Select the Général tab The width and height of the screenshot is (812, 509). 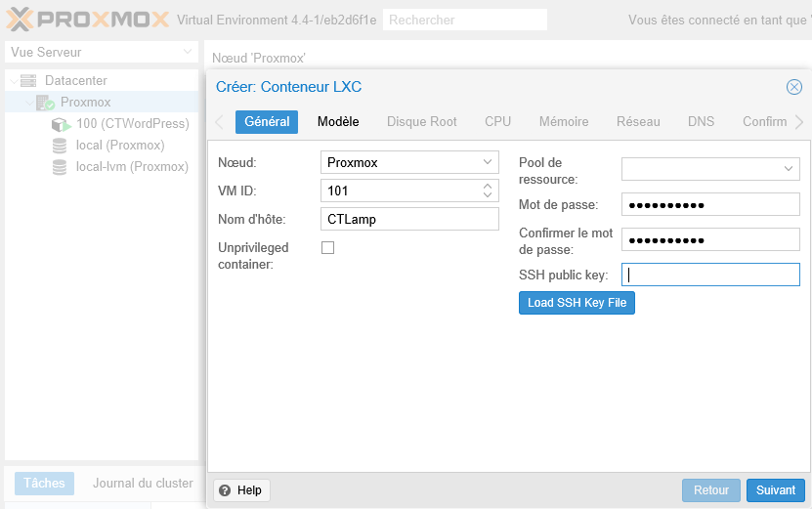pyautogui.click(x=267, y=122)
